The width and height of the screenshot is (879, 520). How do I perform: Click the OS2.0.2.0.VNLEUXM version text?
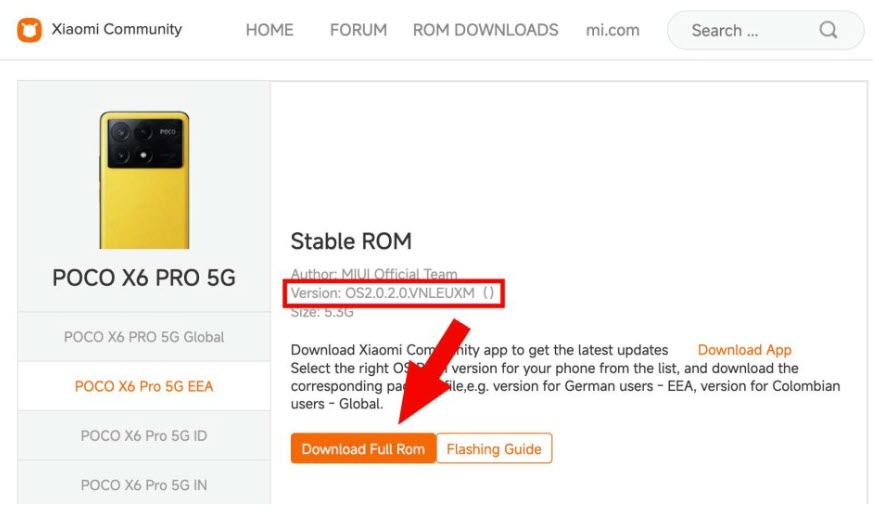click(410, 293)
